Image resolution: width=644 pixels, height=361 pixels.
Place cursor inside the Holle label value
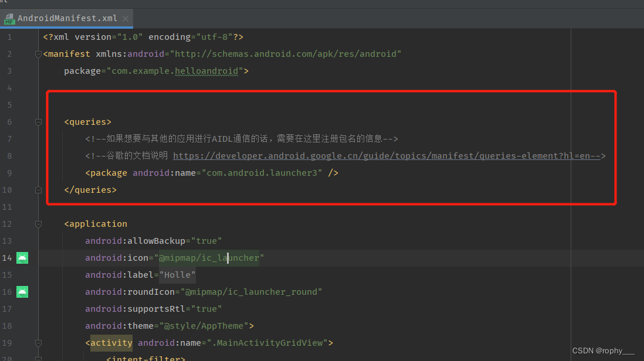pos(177,274)
